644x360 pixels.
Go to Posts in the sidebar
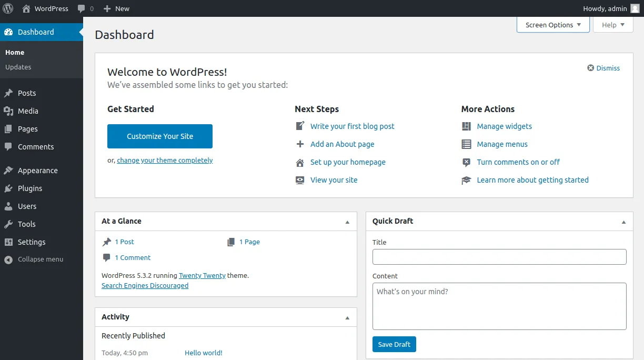[x=27, y=93]
